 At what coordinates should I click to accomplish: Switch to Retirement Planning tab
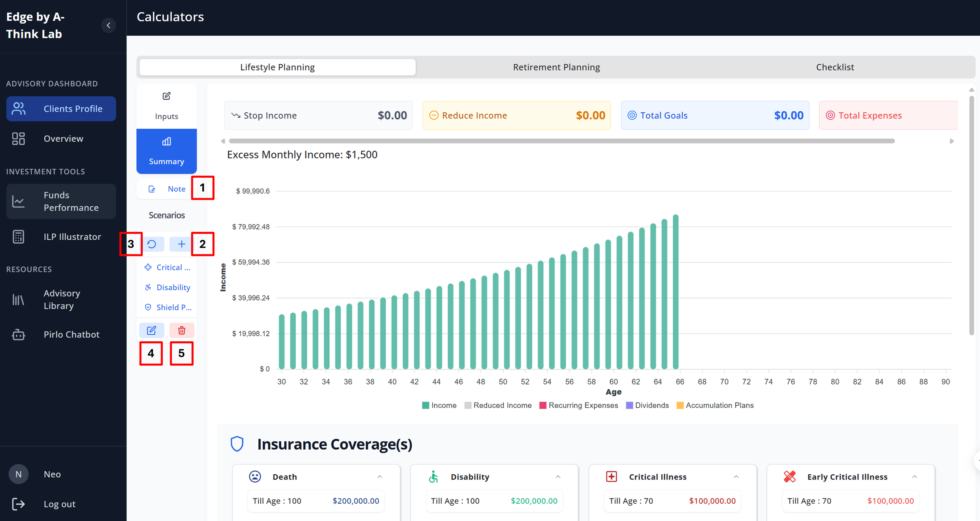point(556,67)
